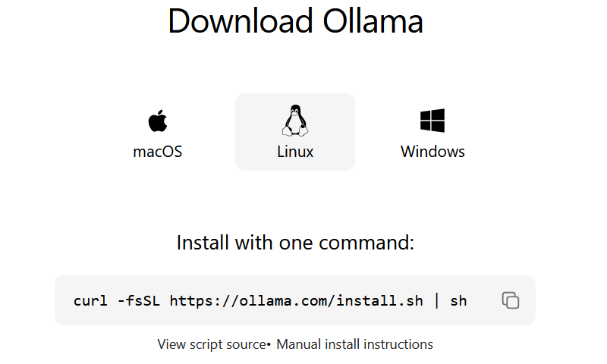Viewport: 607px width, 364px height.
Task: Copy the install command with the clipboard icon
Action: pos(511,300)
